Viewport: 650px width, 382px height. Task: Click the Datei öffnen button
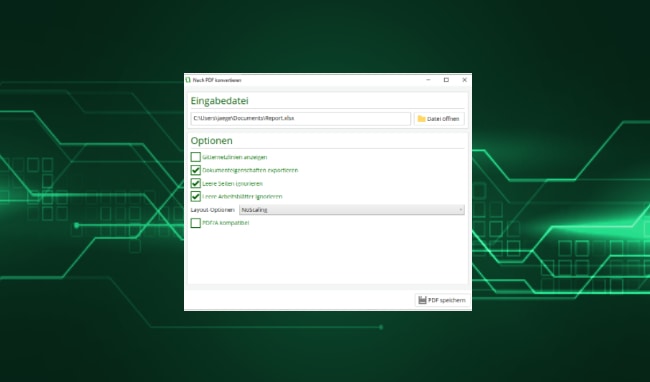pos(439,119)
